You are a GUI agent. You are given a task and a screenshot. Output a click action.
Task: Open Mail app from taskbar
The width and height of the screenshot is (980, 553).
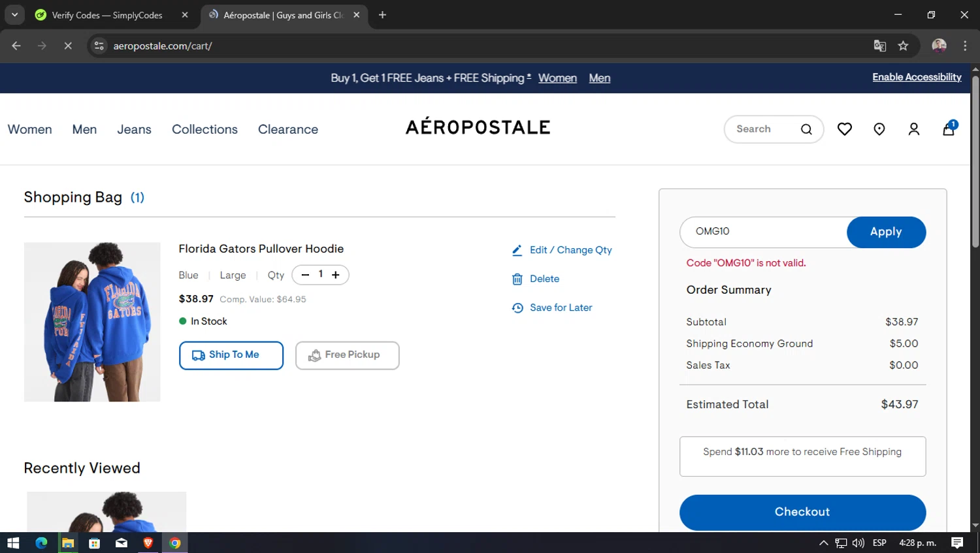[x=122, y=543]
